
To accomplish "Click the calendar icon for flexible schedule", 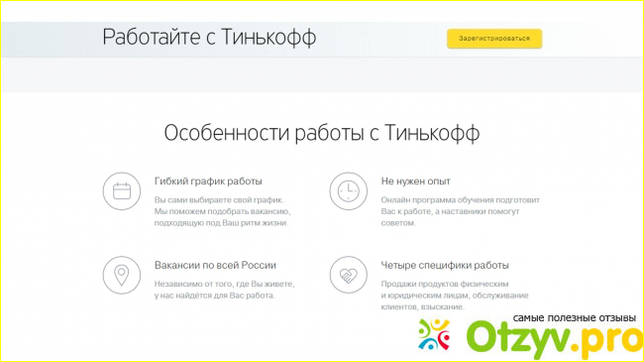I will tap(122, 191).
